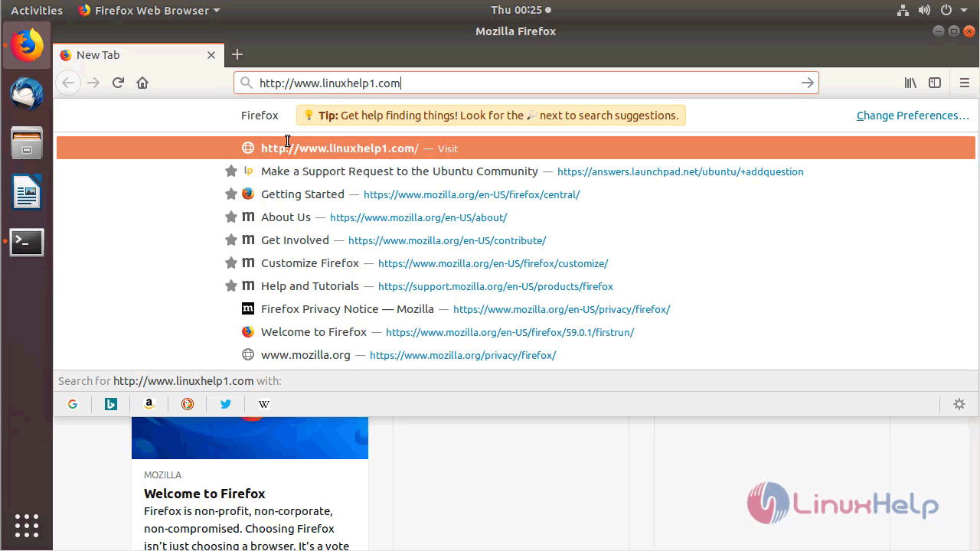Launch Firefox from the Ubuntu dock
Screen dimensions: 980x551
tap(27, 45)
